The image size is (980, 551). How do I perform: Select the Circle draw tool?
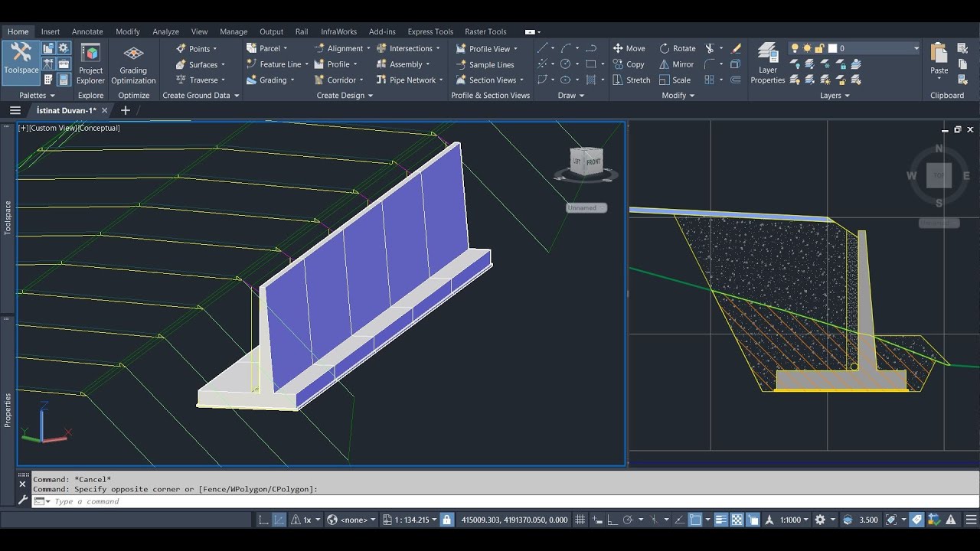pos(565,64)
